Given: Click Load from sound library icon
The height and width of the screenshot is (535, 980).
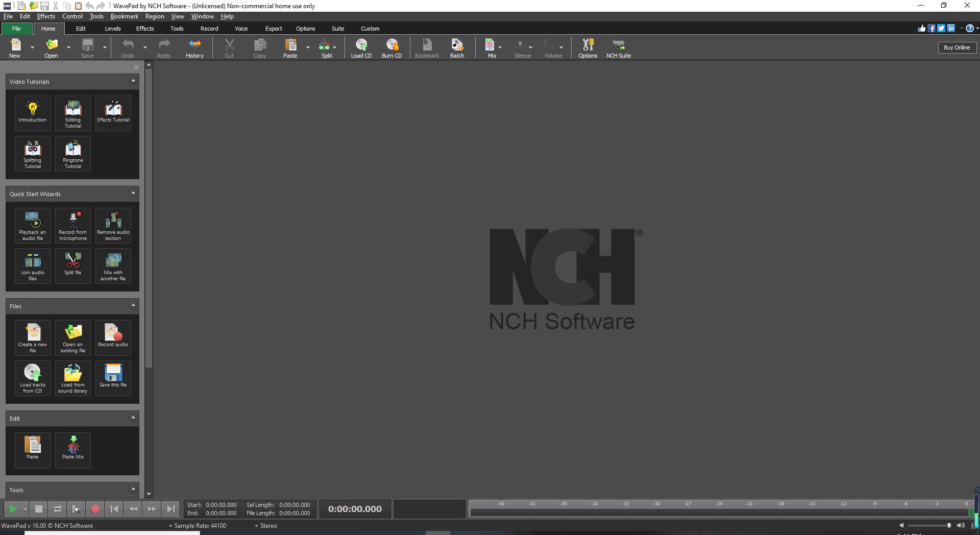Looking at the screenshot, I should pyautogui.click(x=73, y=378).
